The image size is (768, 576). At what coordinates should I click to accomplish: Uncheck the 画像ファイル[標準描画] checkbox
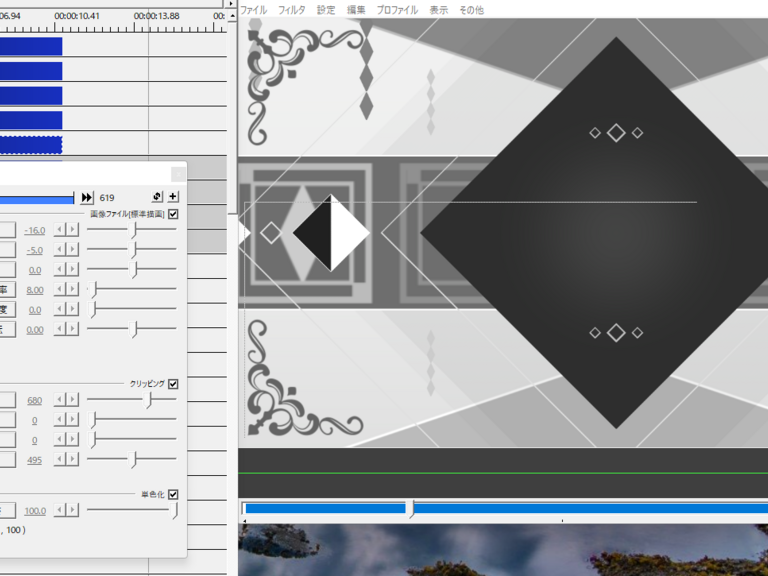point(173,214)
